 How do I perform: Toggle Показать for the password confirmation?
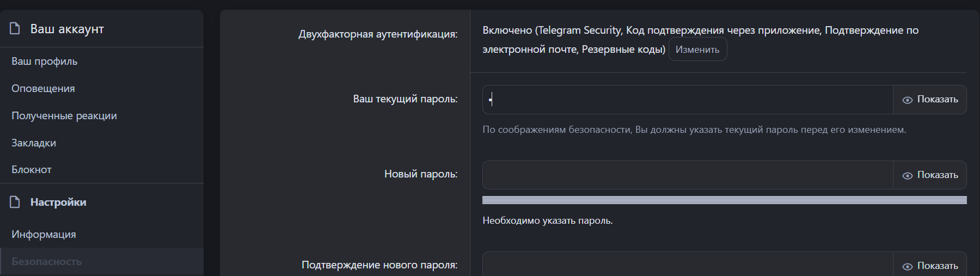pyautogui.click(x=930, y=266)
